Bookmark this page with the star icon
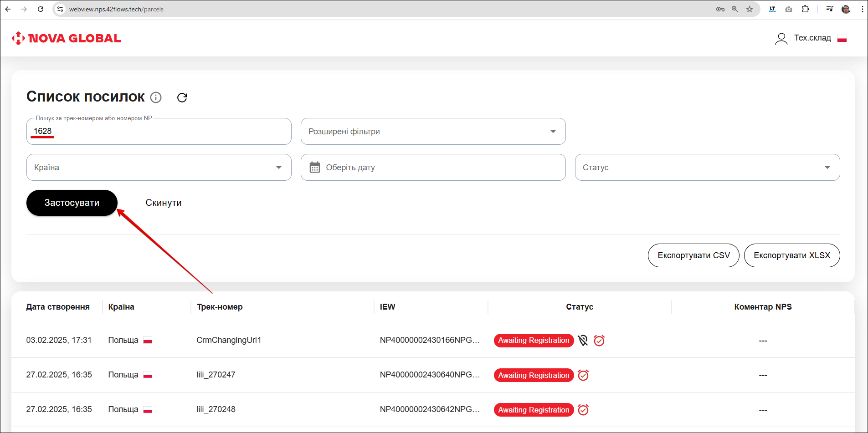This screenshot has height=433, width=868. pos(750,9)
